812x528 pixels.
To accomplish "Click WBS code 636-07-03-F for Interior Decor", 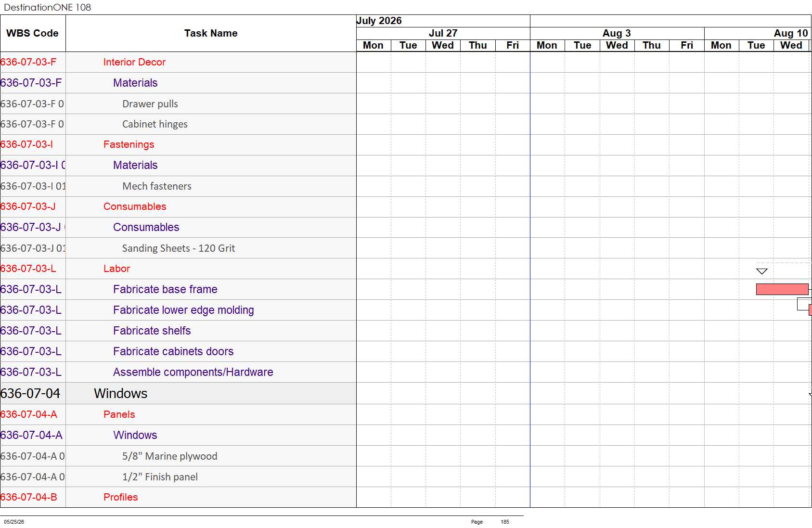I will point(28,62).
